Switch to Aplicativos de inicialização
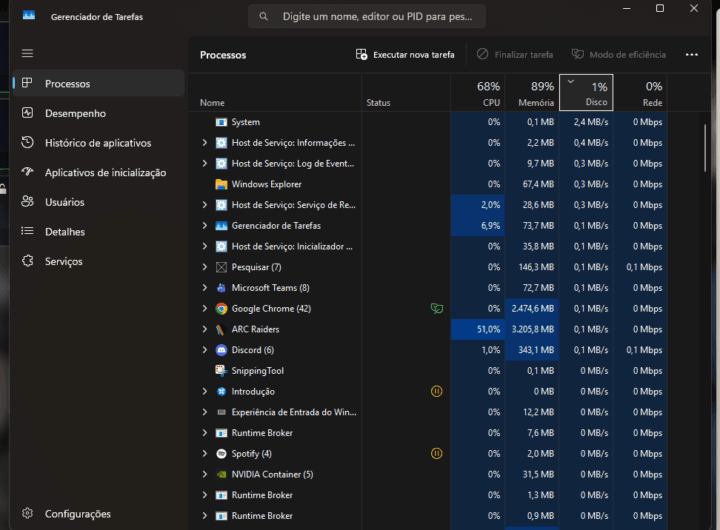 coord(105,173)
